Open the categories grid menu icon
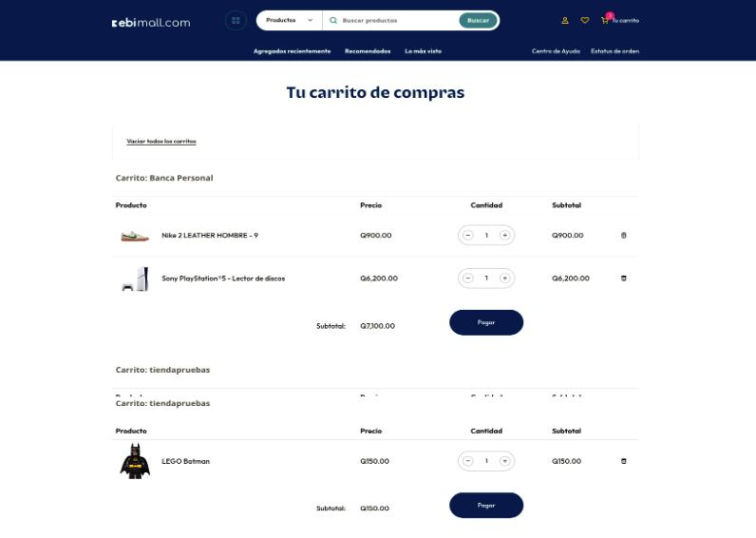 click(236, 20)
